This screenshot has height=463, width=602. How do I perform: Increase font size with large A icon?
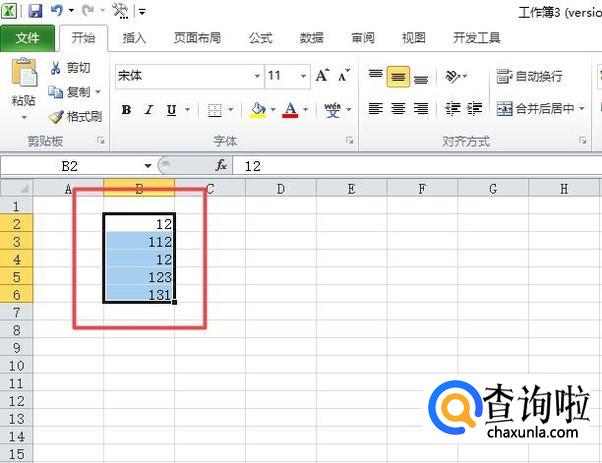click(x=322, y=75)
